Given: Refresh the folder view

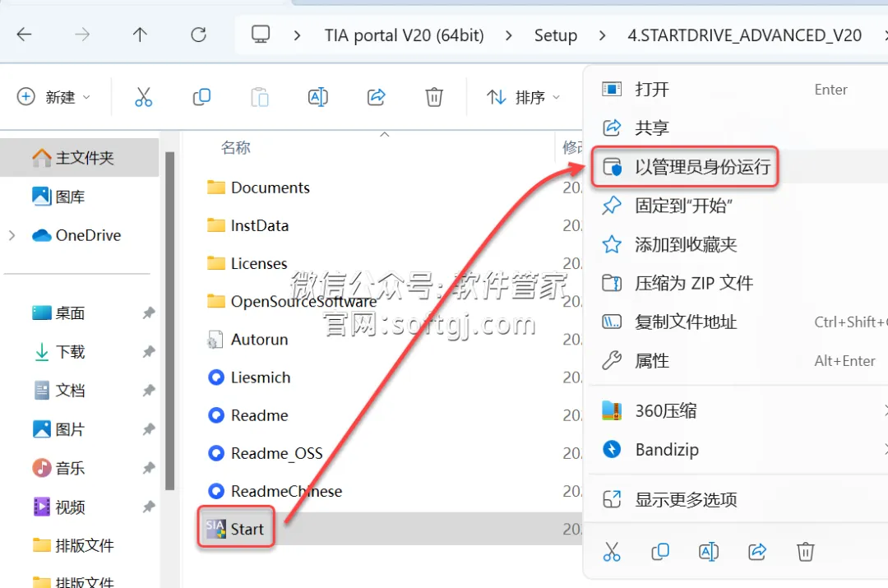Looking at the screenshot, I should [x=198, y=35].
